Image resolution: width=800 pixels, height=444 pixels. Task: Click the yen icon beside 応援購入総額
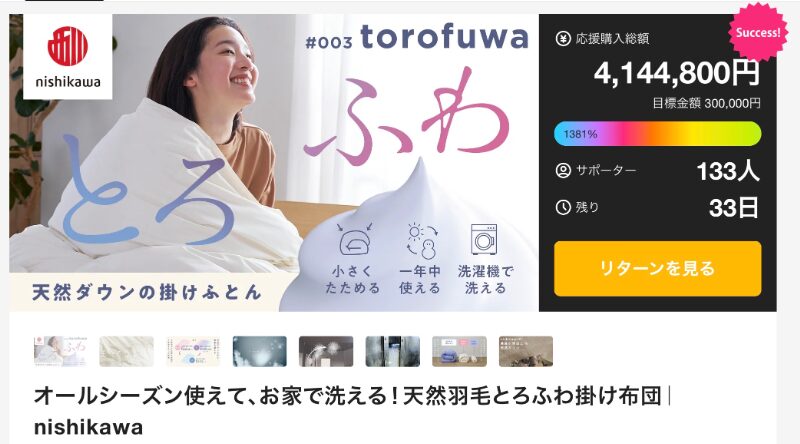[563, 39]
